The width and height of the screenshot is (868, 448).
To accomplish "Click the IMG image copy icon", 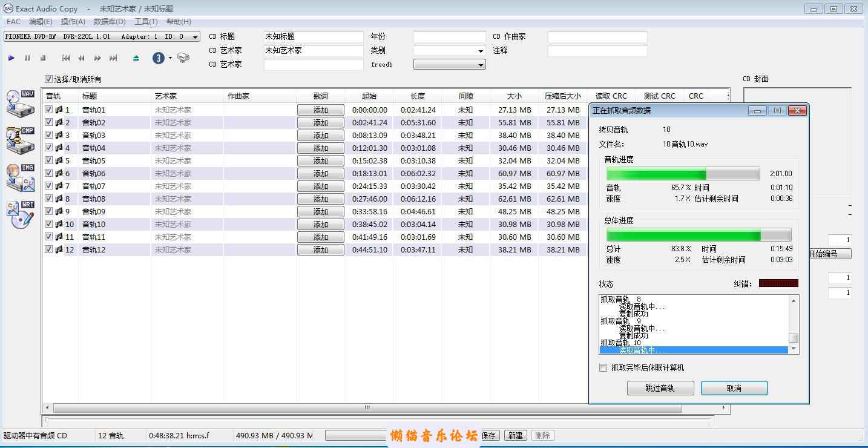I will 21,178.
